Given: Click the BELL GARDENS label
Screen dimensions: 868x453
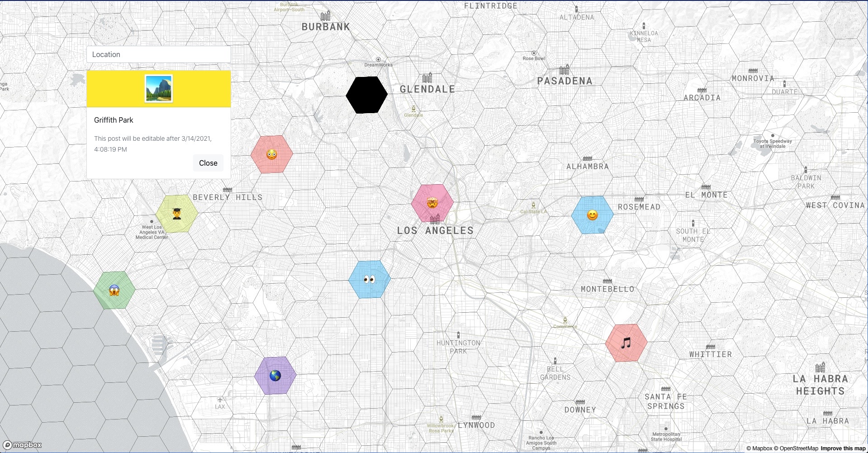Looking at the screenshot, I should coord(555,373).
